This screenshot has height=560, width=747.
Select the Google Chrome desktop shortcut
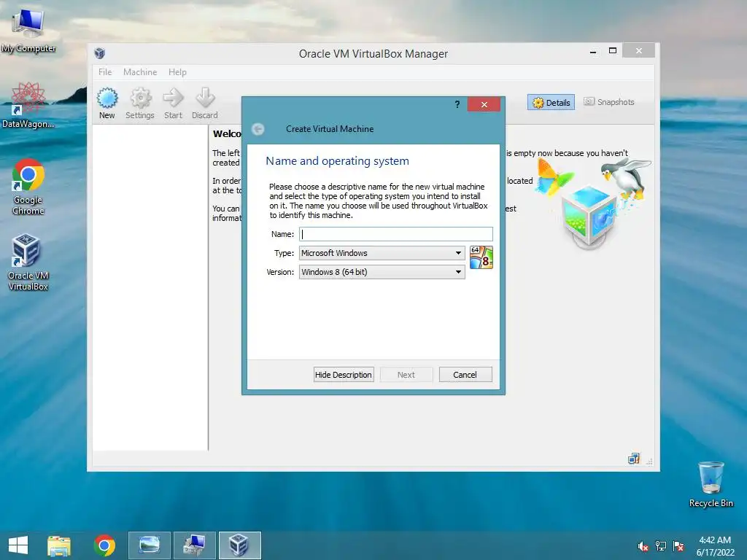click(x=28, y=187)
